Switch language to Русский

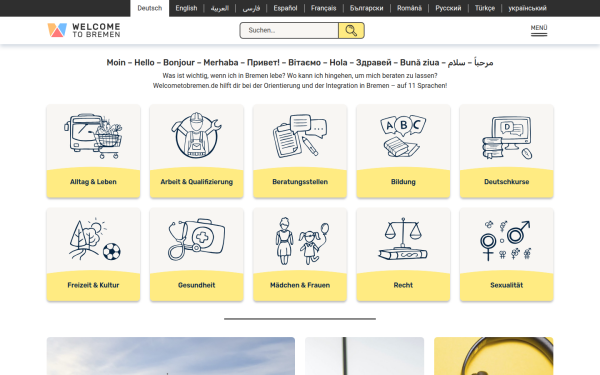click(x=448, y=8)
